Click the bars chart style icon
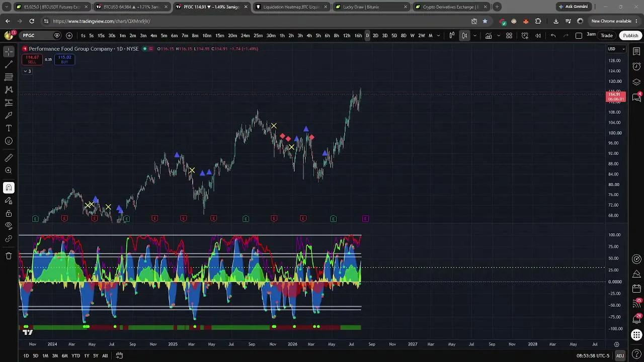 452,36
